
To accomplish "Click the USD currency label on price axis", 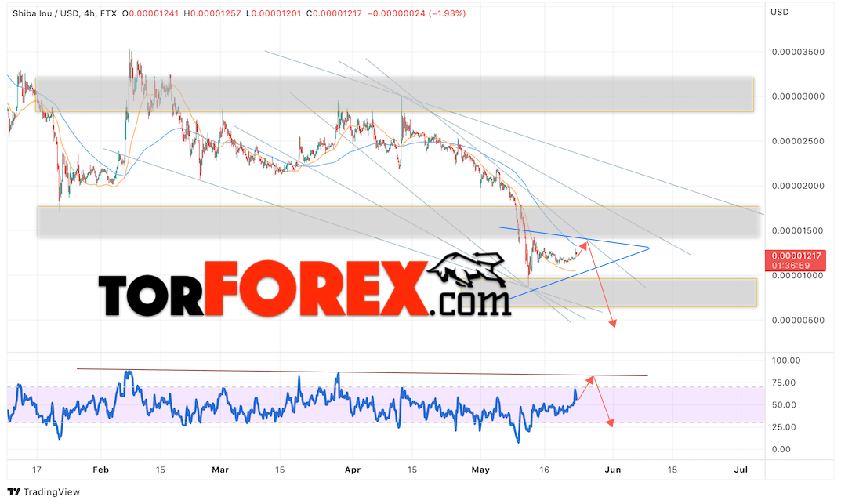I will pos(779,12).
